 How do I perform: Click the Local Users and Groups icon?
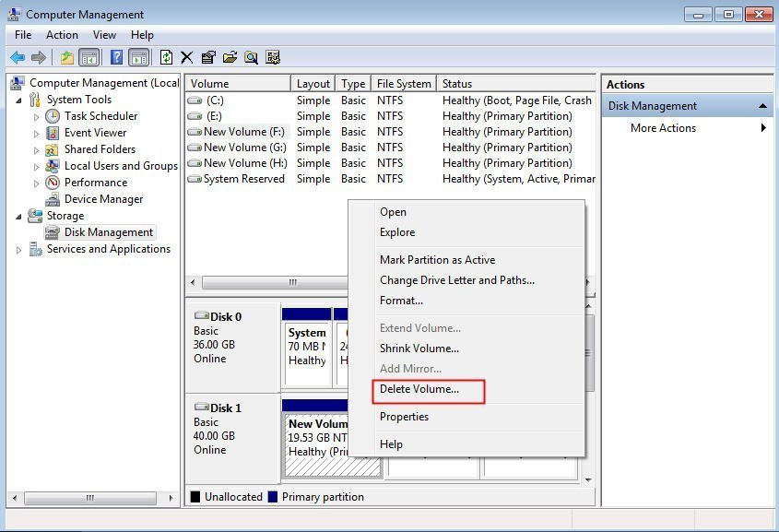point(53,166)
